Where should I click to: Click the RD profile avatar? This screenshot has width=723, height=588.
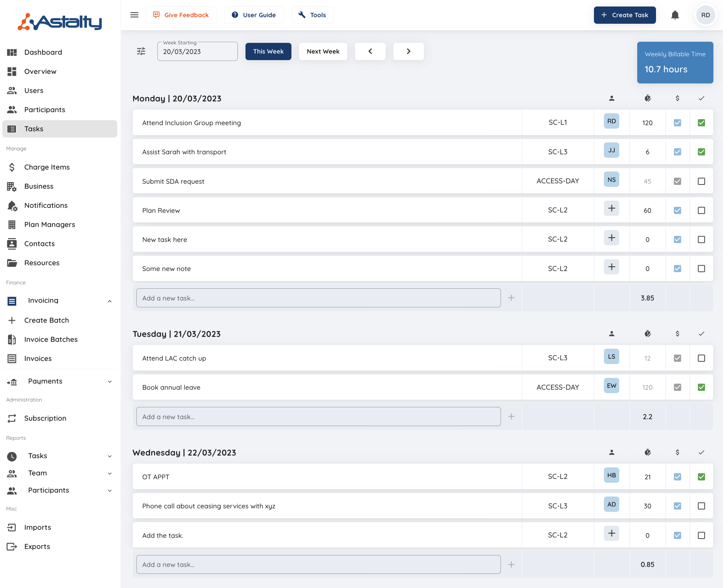(x=705, y=15)
